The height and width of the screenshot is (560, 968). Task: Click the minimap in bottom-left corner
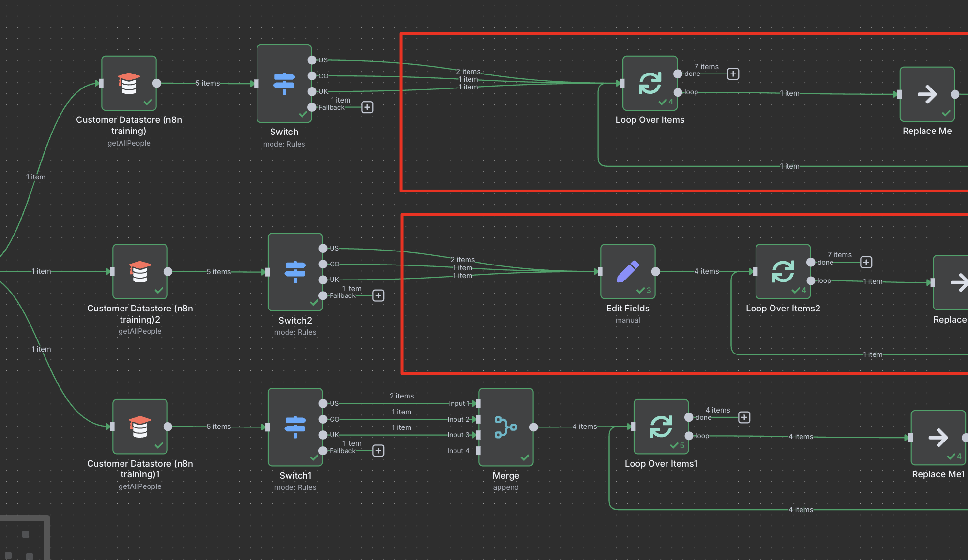pyautogui.click(x=24, y=539)
